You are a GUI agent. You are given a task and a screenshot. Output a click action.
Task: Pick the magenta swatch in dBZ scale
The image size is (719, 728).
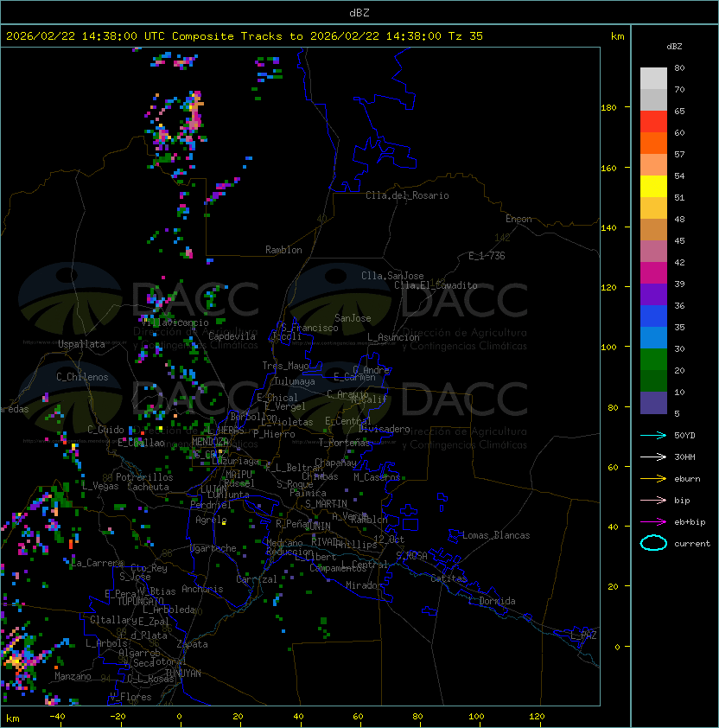pos(653,272)
